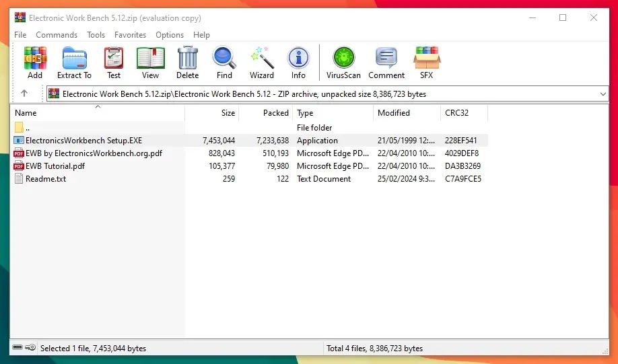The image size is (618, 364).
Task: Click the 'Text Document' type cell
Action: 324,178
